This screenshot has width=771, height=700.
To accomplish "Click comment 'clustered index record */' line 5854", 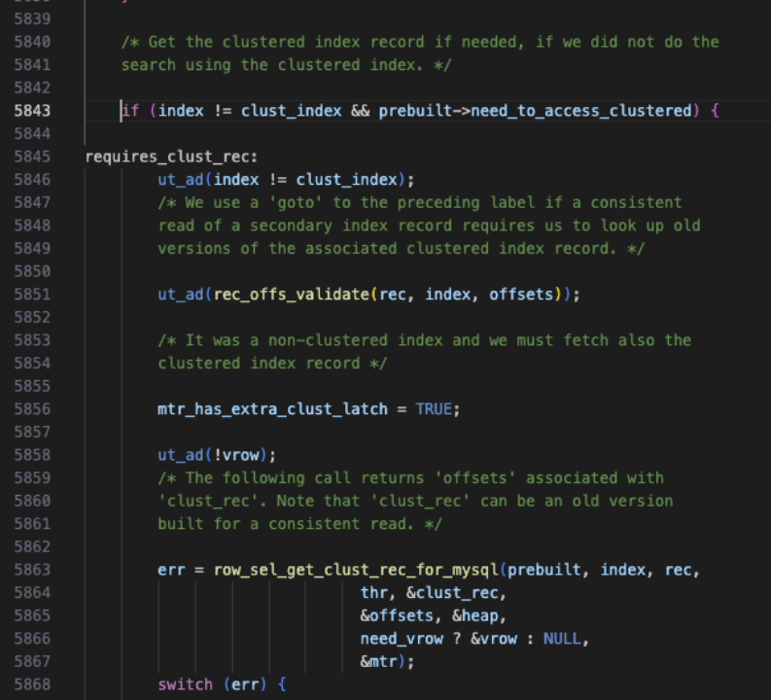I will point(272,364).
